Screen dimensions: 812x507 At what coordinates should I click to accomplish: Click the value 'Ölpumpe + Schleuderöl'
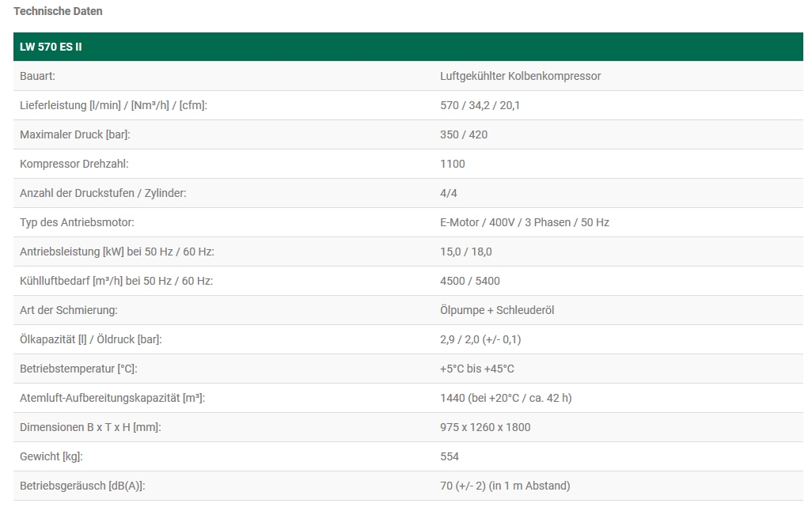[x=497, y=310]
